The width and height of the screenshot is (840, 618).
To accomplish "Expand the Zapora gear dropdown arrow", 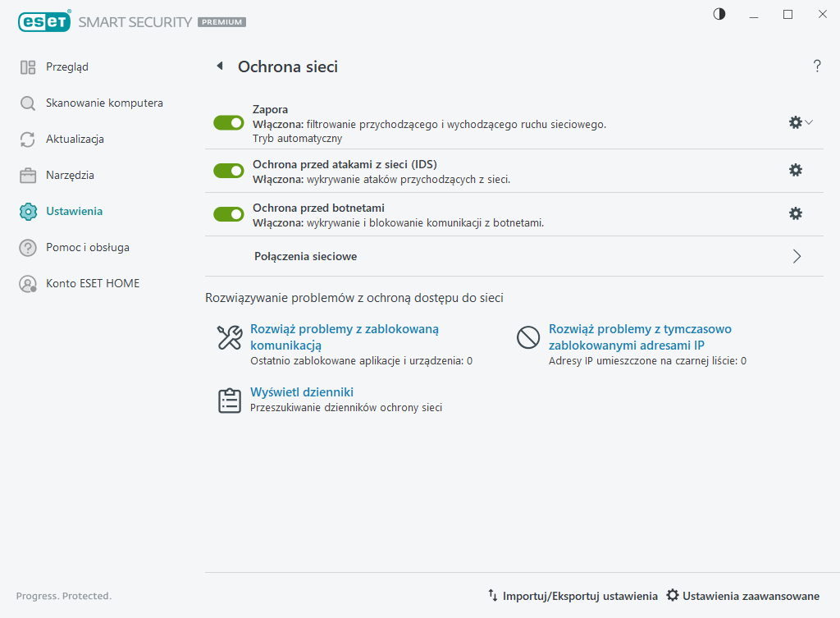I will [809, 122].
